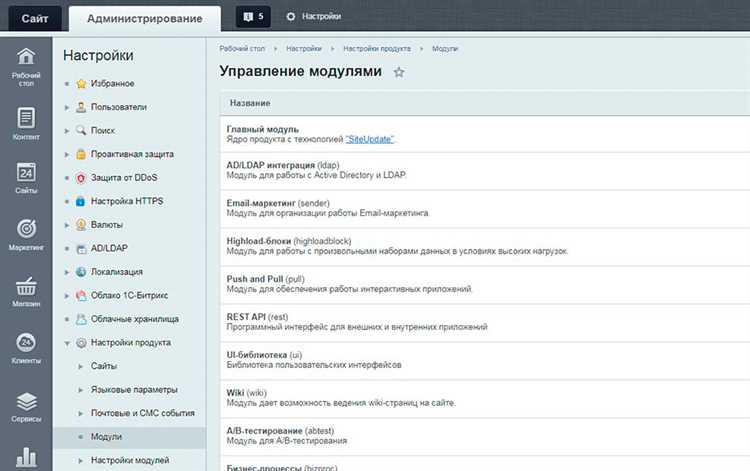Click the Проактивная защита lock icon

[81, 154]
